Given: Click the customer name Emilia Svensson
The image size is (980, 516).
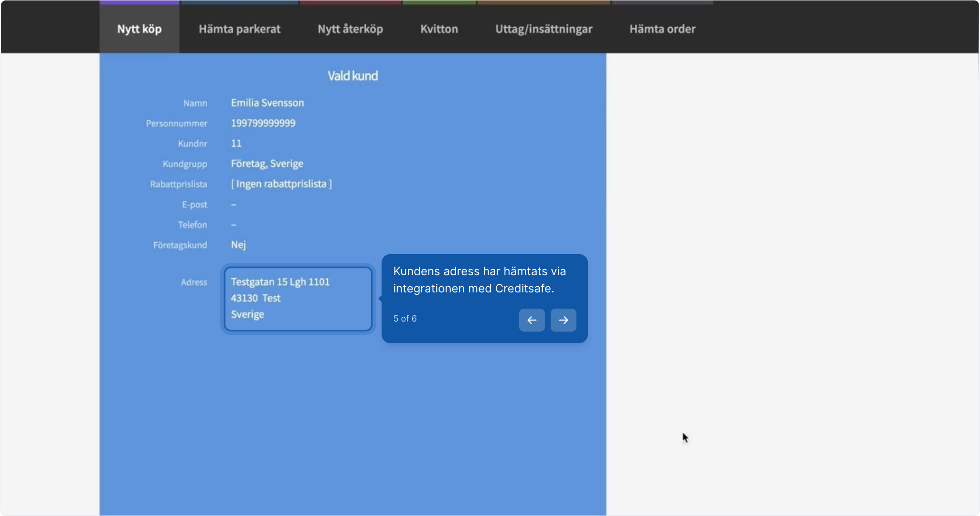Looking at the screenshot, I should 267,103.
